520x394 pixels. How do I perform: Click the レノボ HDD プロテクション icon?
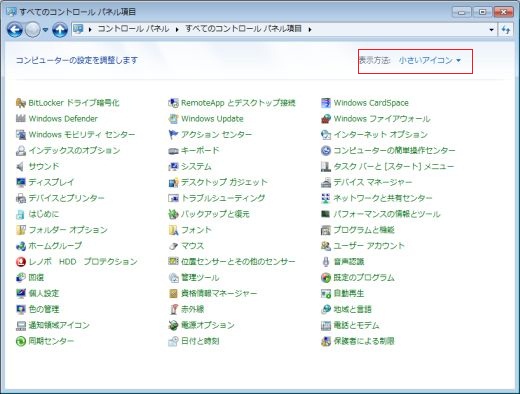tap(21, 262)
